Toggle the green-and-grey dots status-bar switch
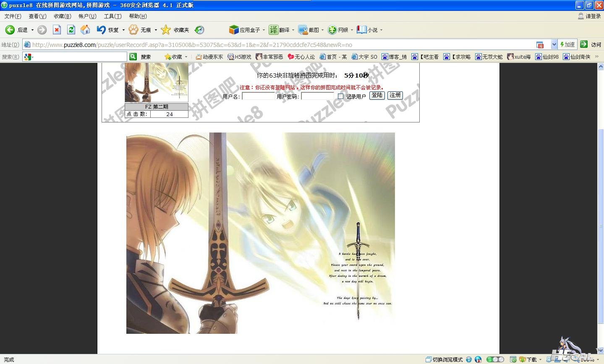The image size is (604, 364). (x=495, y=359)
